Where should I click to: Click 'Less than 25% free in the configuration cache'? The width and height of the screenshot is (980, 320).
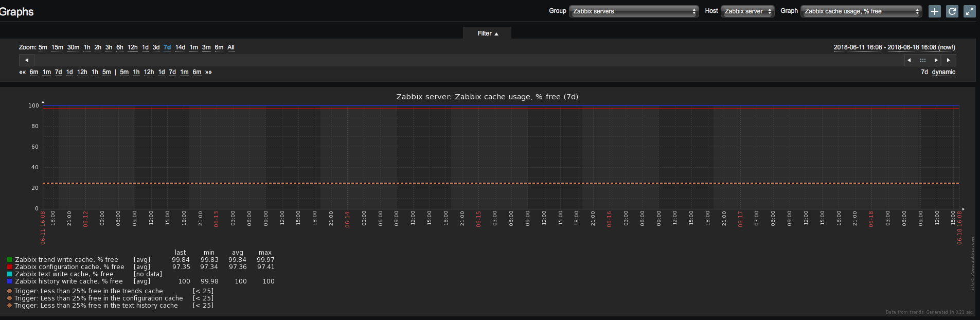click(112, 298)
